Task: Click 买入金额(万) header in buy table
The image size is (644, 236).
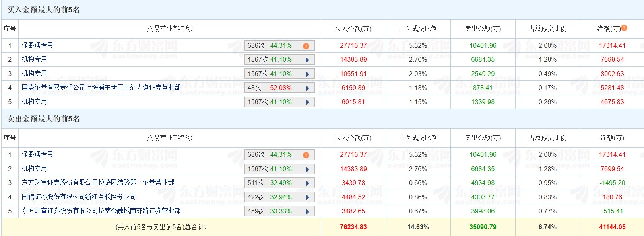Action: click(353, 29)
